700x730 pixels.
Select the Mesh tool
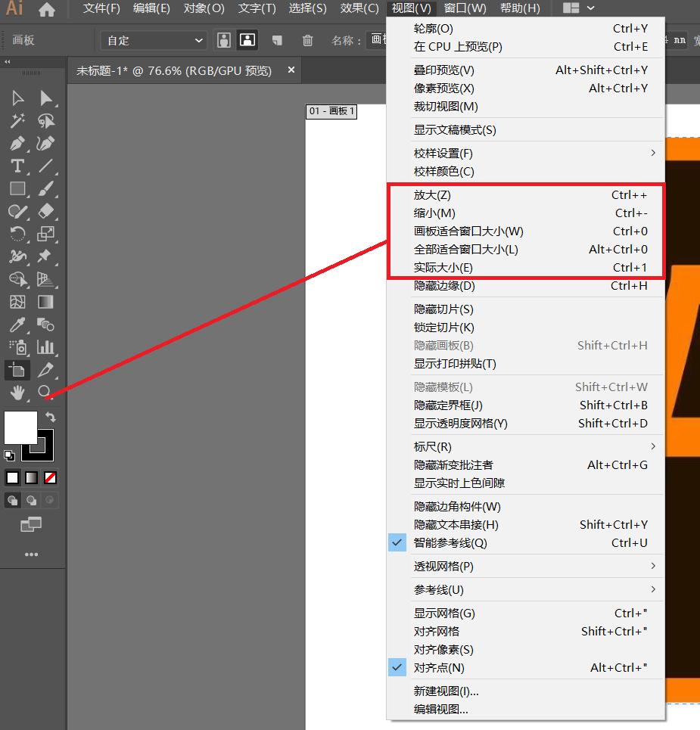coord(17,302)
